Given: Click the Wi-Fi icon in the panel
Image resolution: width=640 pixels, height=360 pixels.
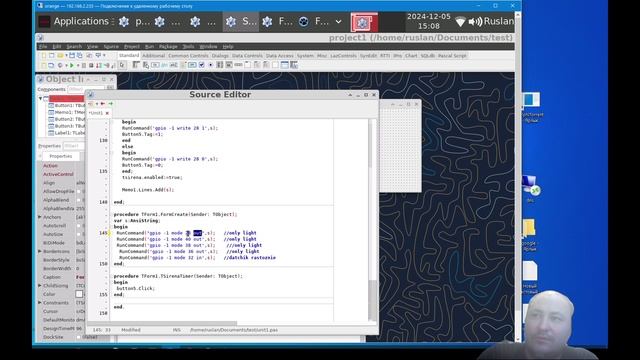Looking at the screenshot, I should coord(460,21).
